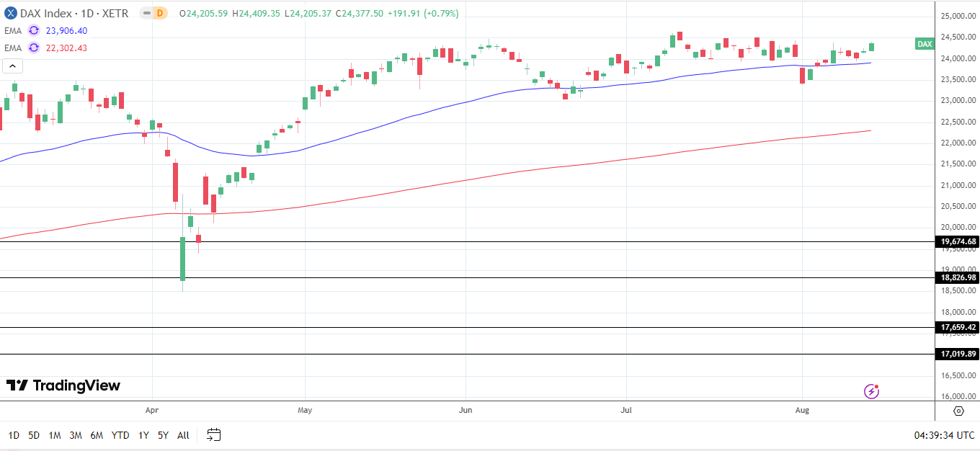Select the EMA legend value 23,906.40

point(65,30)
